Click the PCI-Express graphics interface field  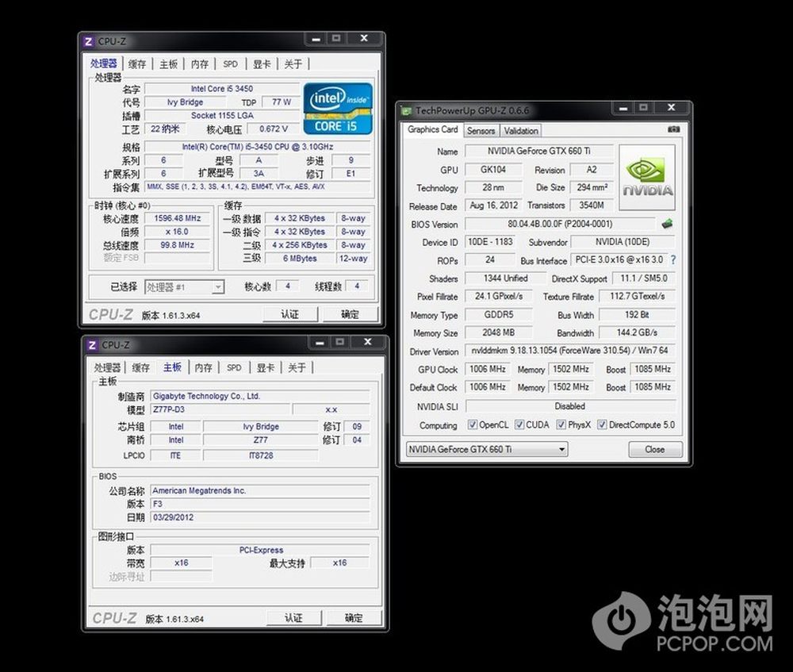[x=260, y=550]
